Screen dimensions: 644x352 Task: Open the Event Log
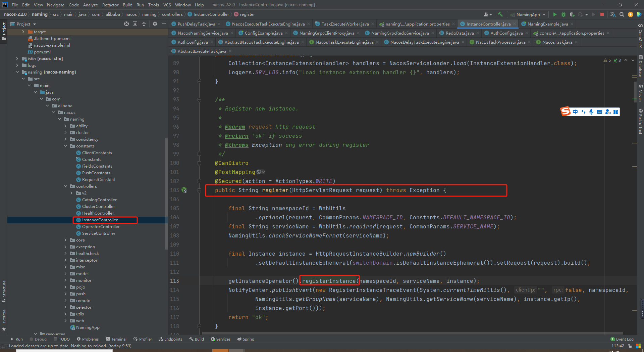pos(622,339)
